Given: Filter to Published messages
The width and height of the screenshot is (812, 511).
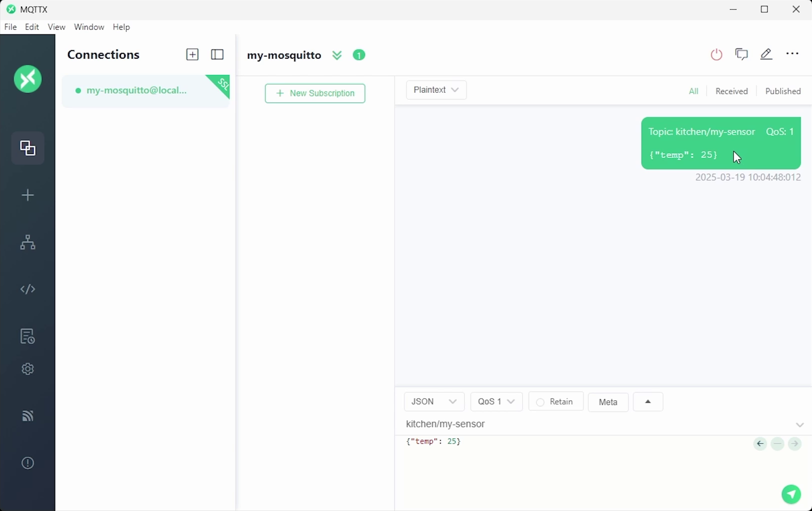Looking at the screenshot, I should click(783, 91).
